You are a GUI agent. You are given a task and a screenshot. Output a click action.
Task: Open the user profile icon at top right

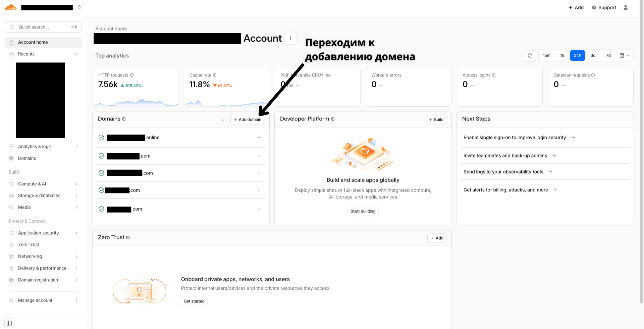coord(626,7)
